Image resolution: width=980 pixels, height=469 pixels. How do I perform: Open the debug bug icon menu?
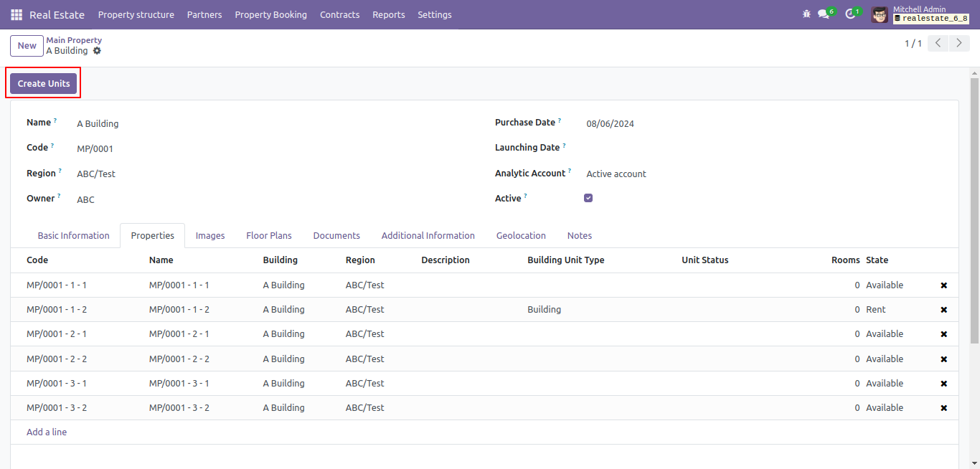(806, 14)
